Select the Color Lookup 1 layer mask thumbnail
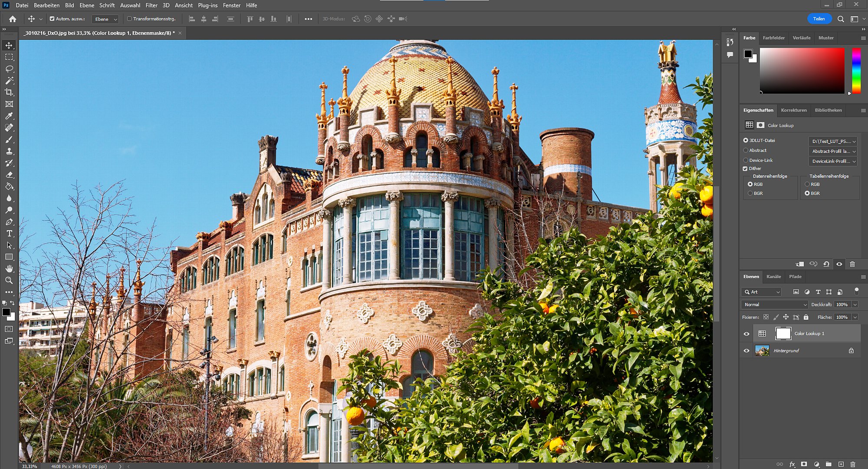 coord(783,334)
